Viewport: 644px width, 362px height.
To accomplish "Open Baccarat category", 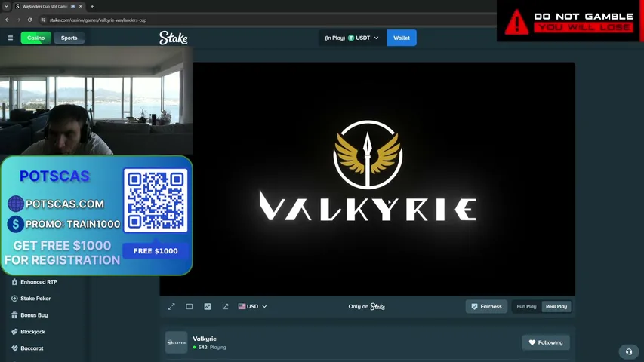I will tap(27, 348).
